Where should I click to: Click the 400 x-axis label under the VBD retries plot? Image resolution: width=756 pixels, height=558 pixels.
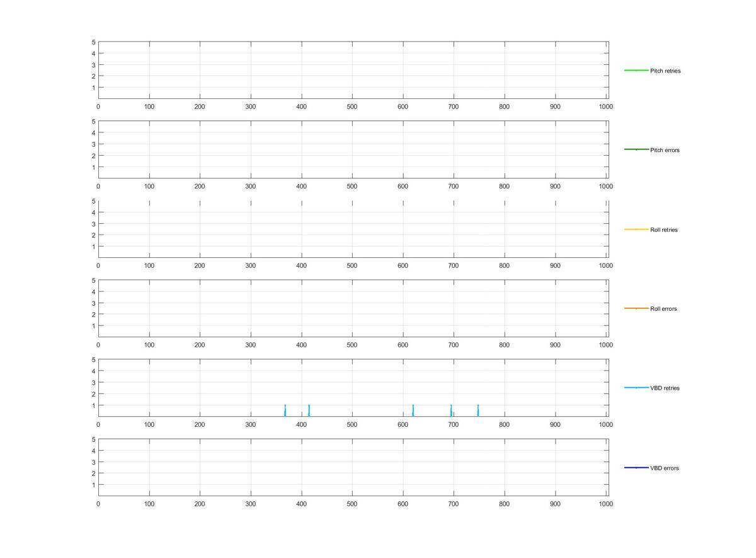301,425
